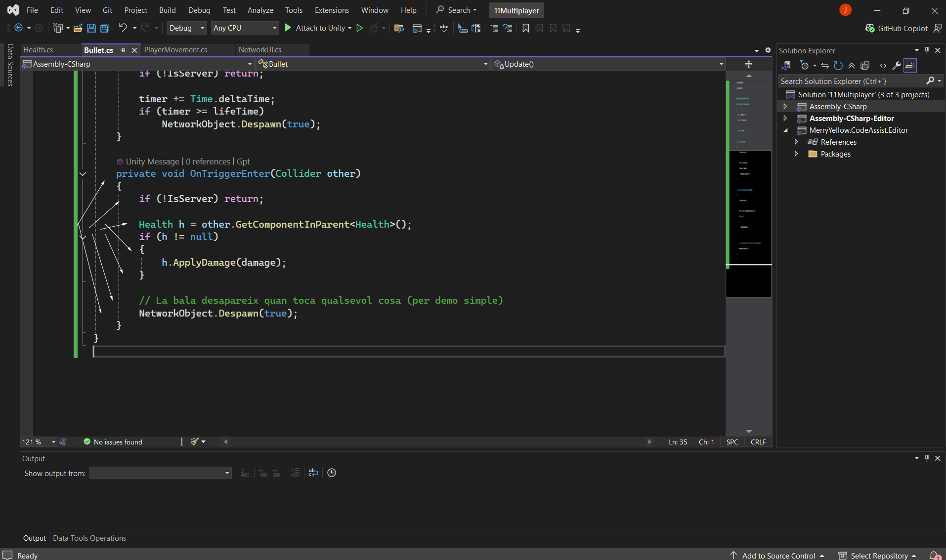The height and width of the screenshot is (560, 946).
Task: Click the Bookmark icon in the toolbar
Action: point(525,28)
